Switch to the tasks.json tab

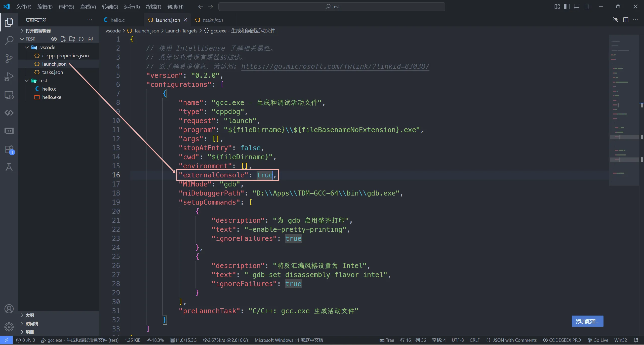pos(213,20)
